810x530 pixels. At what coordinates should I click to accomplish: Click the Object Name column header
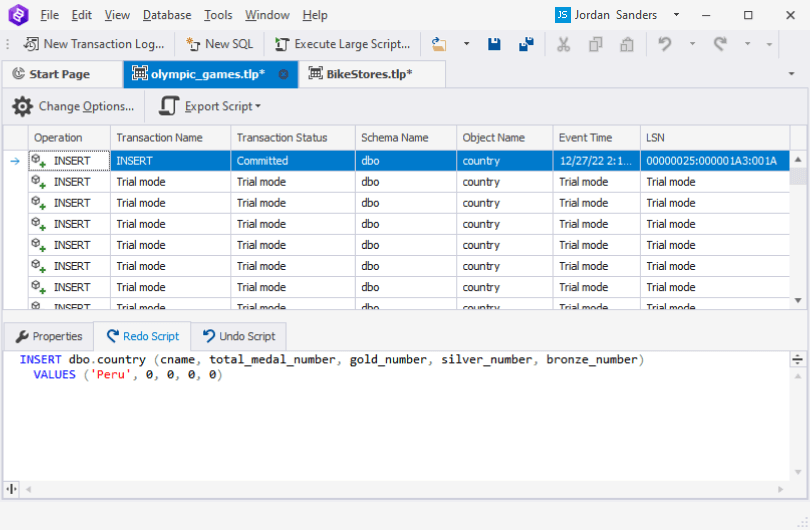(504, 138)
